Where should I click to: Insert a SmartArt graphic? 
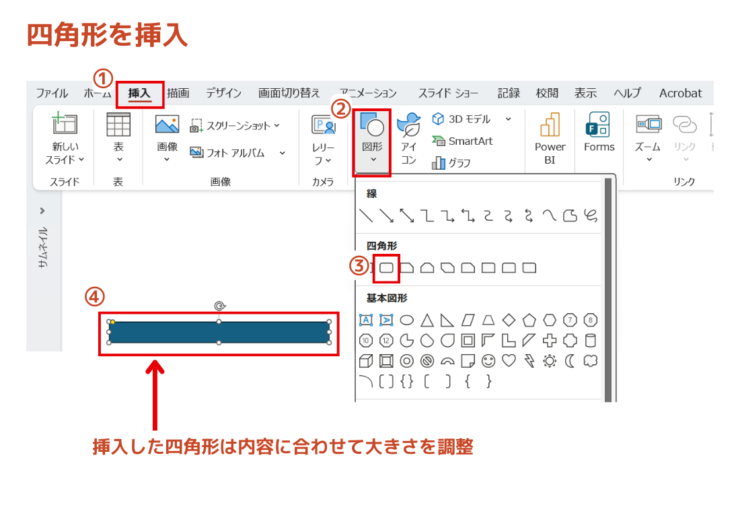coord(462,141)
